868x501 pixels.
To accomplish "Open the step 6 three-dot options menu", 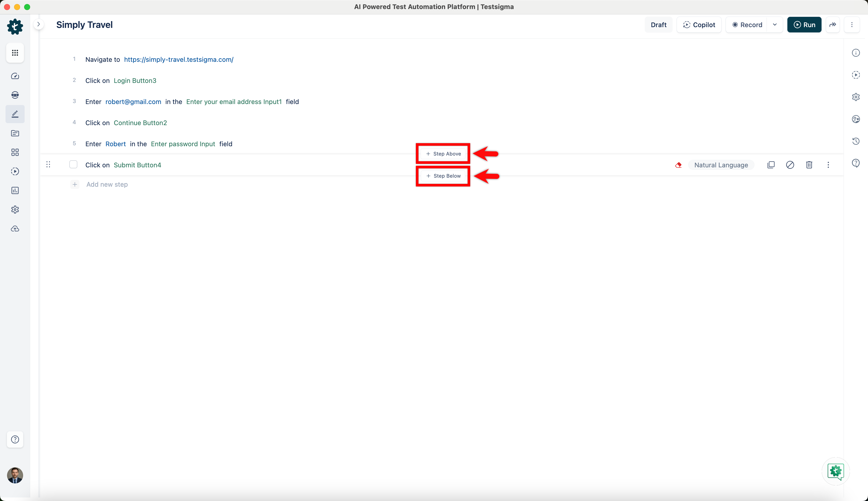I will click(x=828, y=165).
